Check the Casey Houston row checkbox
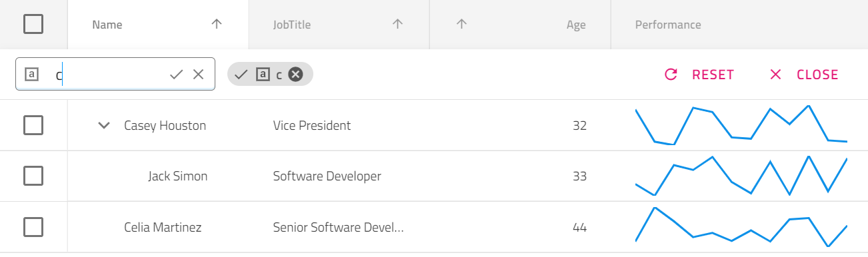Screen dimensions: 868x257 [33, 125]
